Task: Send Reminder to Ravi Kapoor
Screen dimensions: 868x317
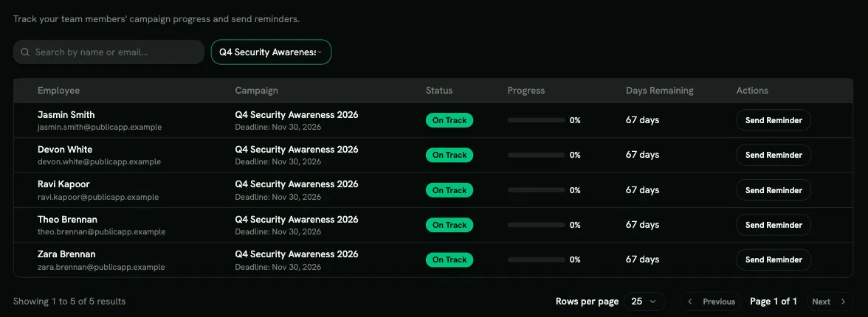Action: [x=774, y=189]
